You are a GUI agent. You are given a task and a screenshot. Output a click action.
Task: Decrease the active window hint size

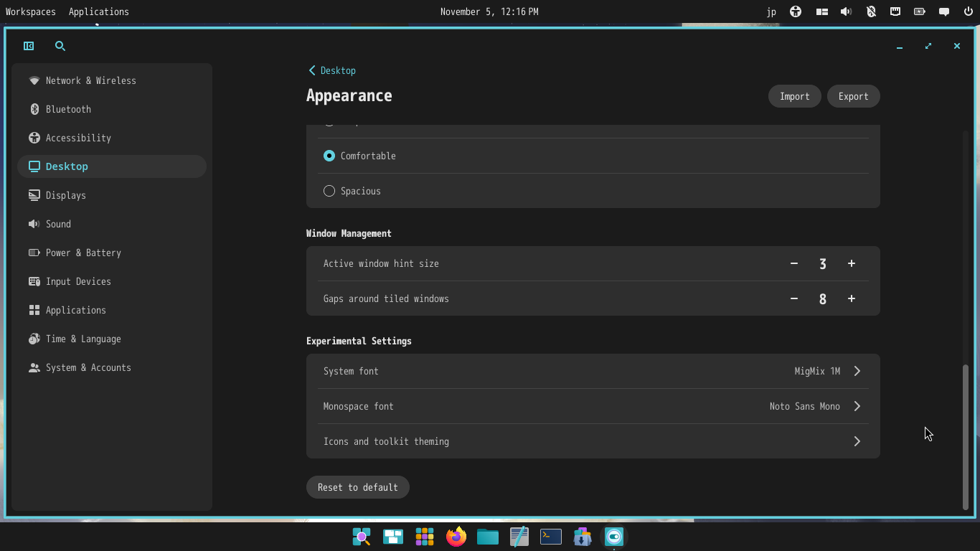tap(794, 263)
